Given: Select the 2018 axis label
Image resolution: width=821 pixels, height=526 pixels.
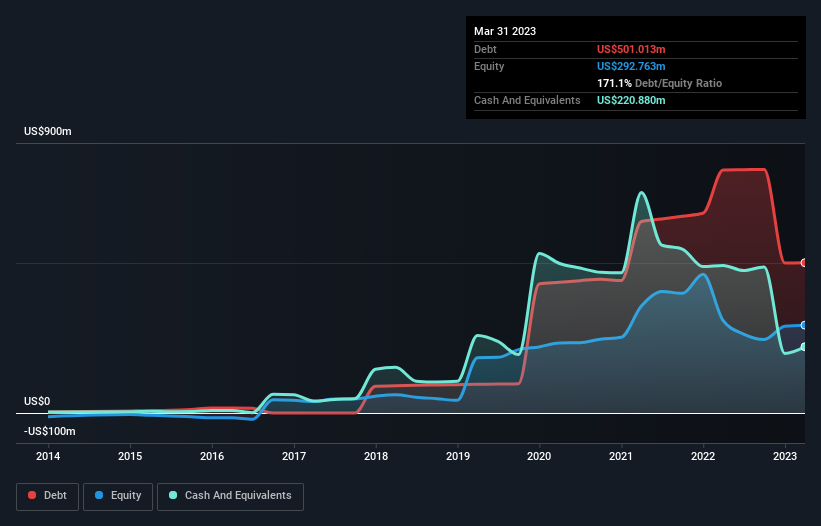Looking at the screenshot, I should pos(376,456).
